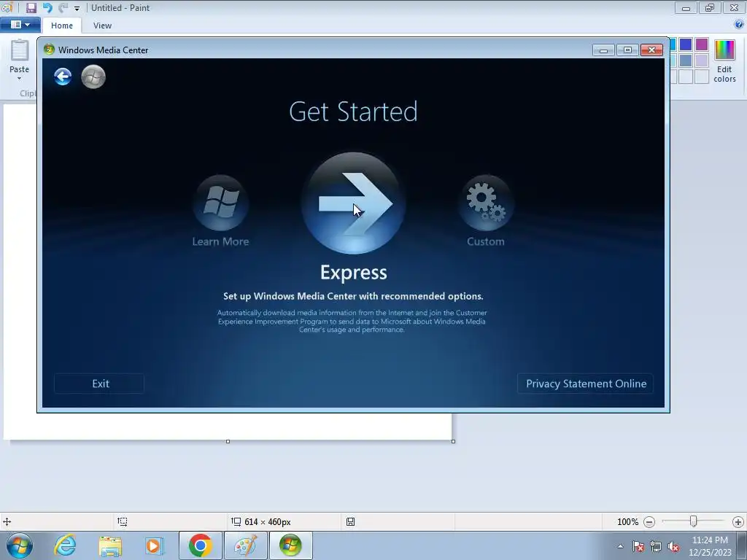Screen dimensions: 747x560
Task: Click the Learn More label
Action: (x=220, y=241)
